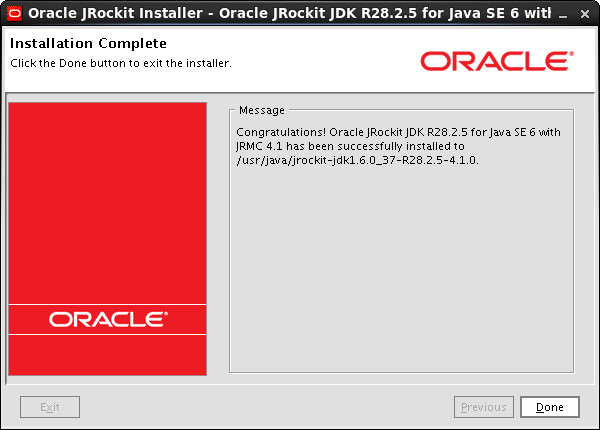600x430 pixels.
Task: Click the Done button to exit
Action: (550, 407)
